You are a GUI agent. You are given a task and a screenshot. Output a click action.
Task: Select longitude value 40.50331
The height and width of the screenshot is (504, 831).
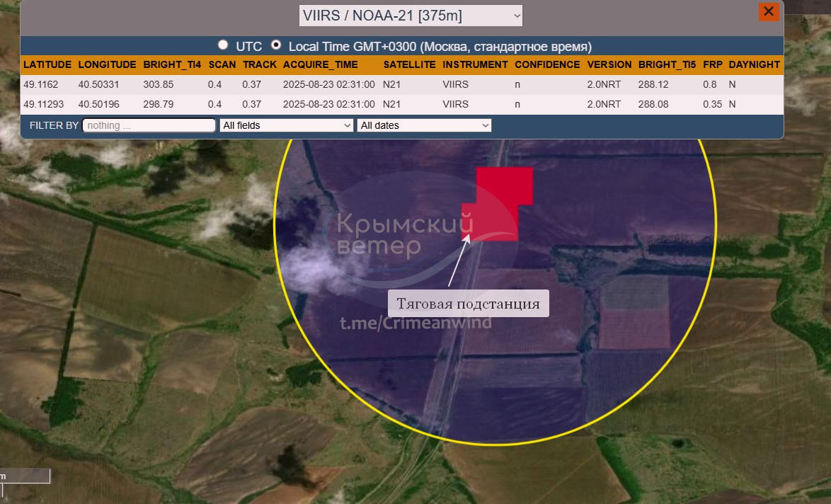tap(98, 84)
